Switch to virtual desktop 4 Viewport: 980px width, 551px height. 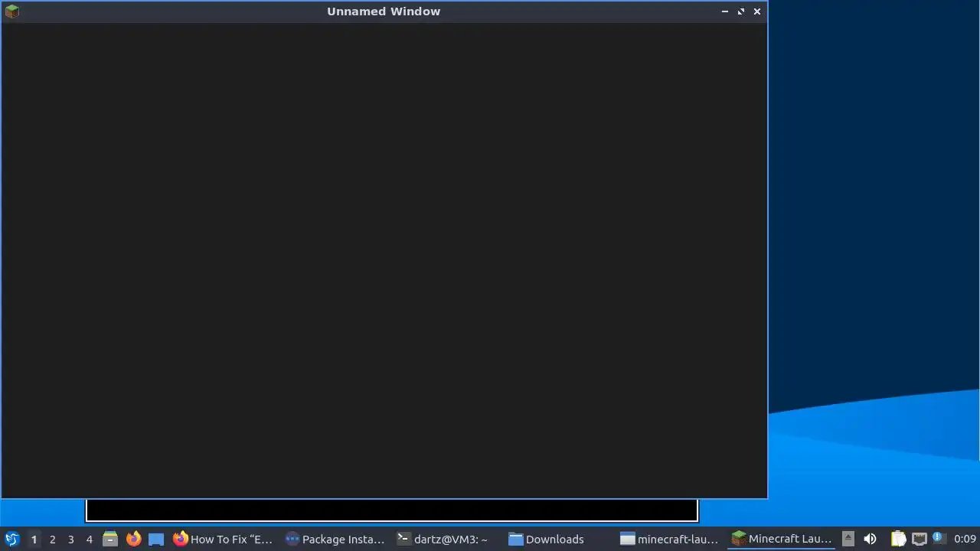89,540
